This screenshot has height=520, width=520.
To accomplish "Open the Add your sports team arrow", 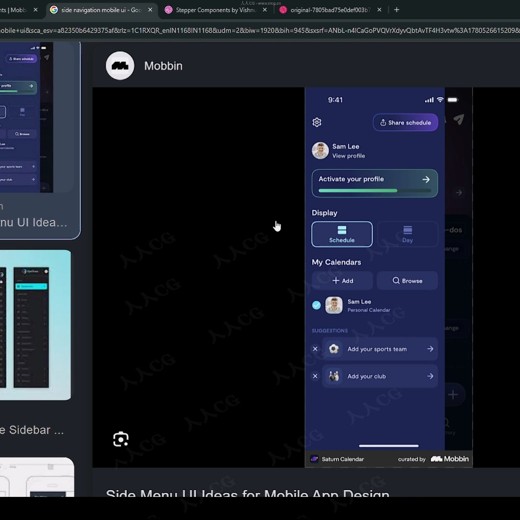I will click(x=430, y=349).
